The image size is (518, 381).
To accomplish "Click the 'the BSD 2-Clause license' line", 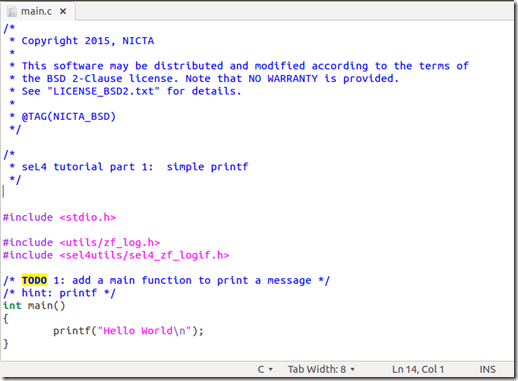I will (204, 79).
